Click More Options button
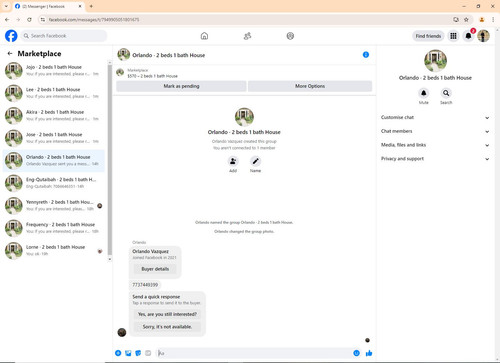Image resolution: width=500 pixels, height=363 pixels. pyautogui.click(x=310, y=86)
